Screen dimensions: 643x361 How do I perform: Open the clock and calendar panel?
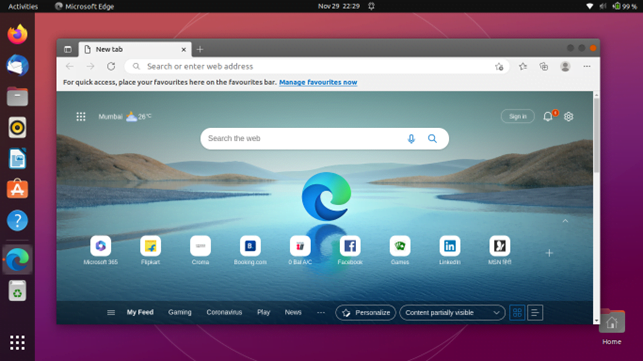pyautogui.click(x=339, y=6)
